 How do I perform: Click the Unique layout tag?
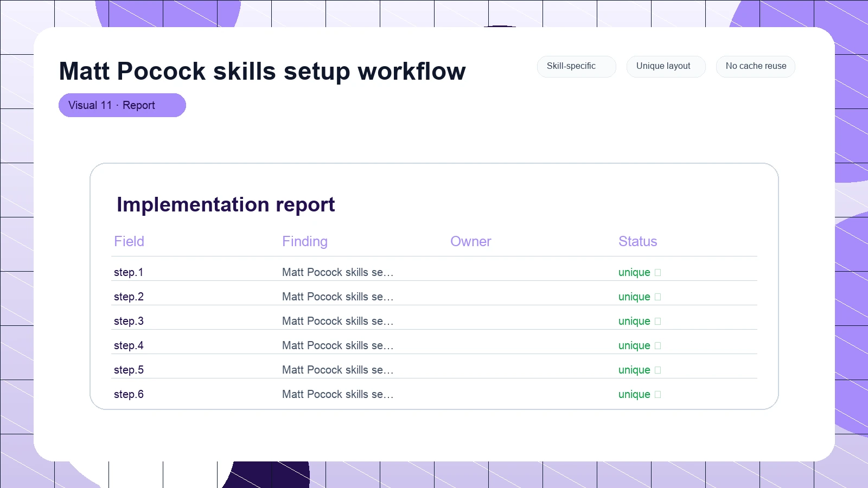coord(666,66)
